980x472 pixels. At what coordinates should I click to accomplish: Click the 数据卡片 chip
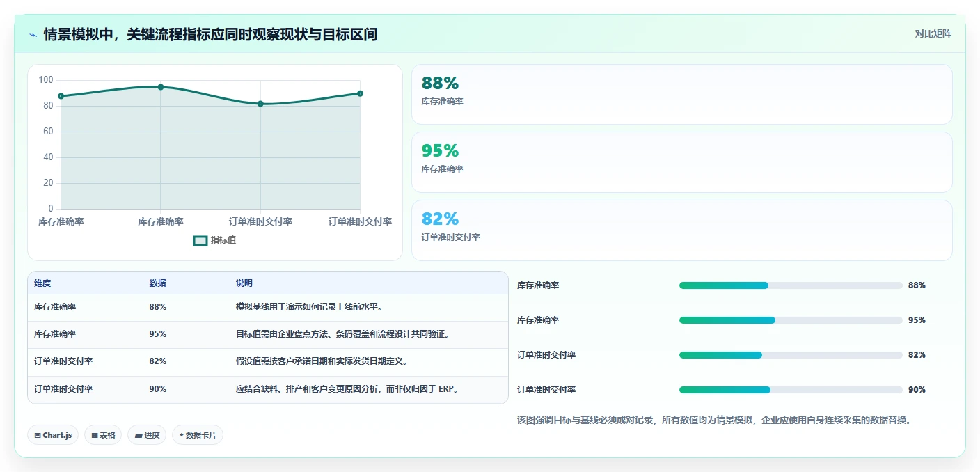(x=198, y=435)
